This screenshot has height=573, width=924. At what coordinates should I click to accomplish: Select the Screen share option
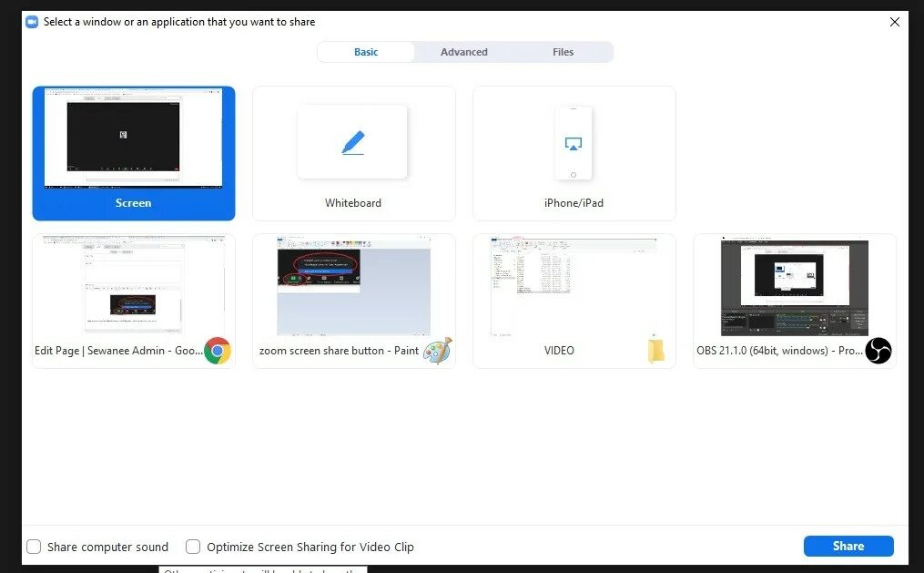pos(134,153)
